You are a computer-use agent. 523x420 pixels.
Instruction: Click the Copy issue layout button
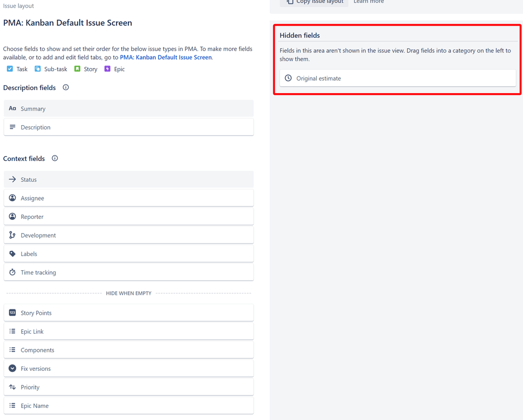[x=314, y=2]
